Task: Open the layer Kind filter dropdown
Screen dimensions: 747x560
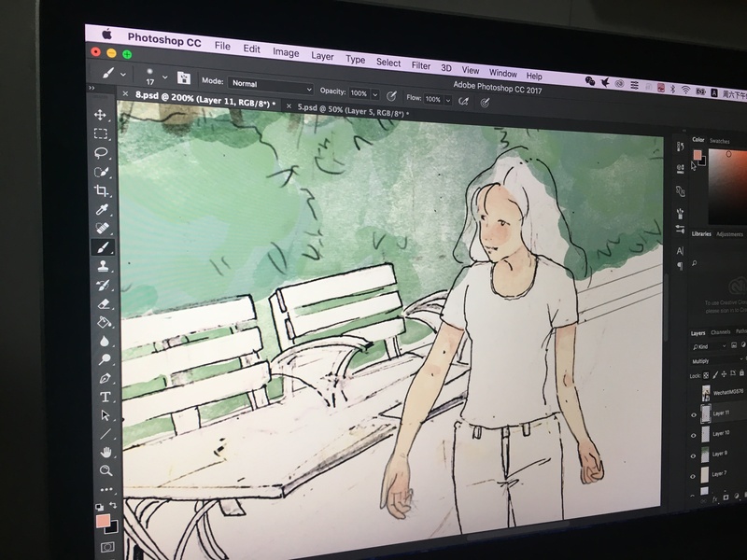Action: (709, 346)
